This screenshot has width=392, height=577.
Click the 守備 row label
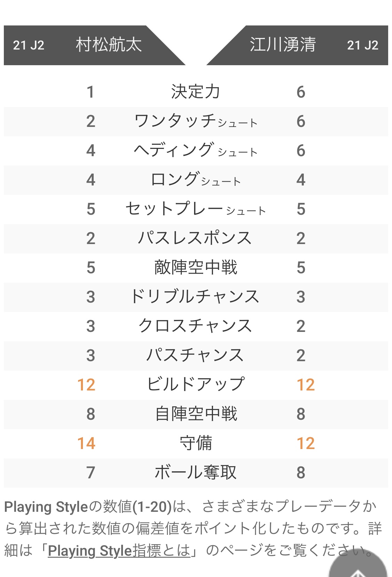(x=195, y=443)
